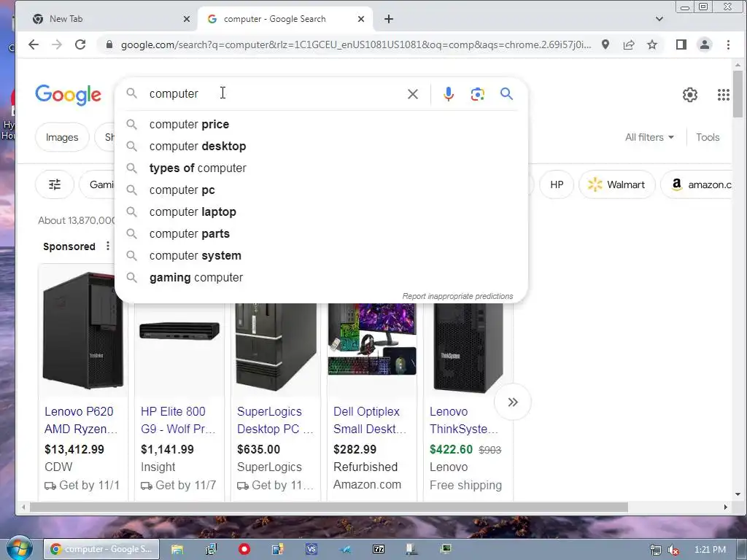
Task: Open the Chrome profile avatar
Action: [x=704, y=44]
